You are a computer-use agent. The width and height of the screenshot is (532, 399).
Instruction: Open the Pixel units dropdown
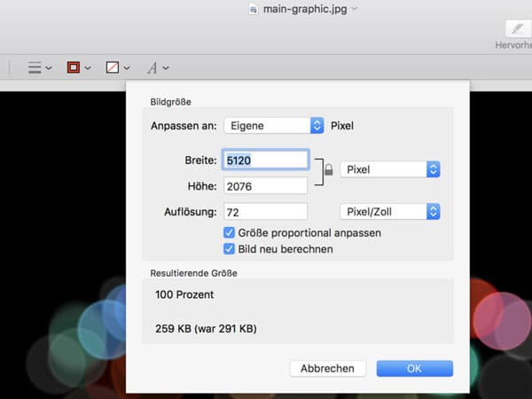pyautogui.click(x=390, y=169)
